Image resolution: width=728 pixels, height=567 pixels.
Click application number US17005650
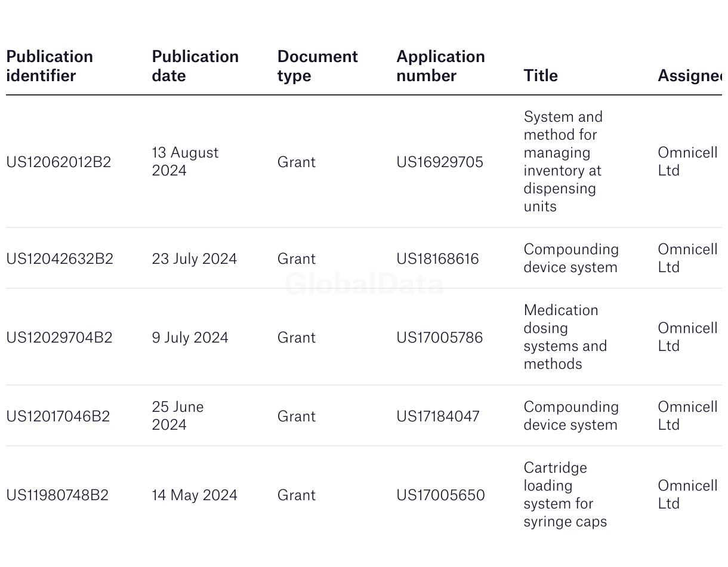440,495
